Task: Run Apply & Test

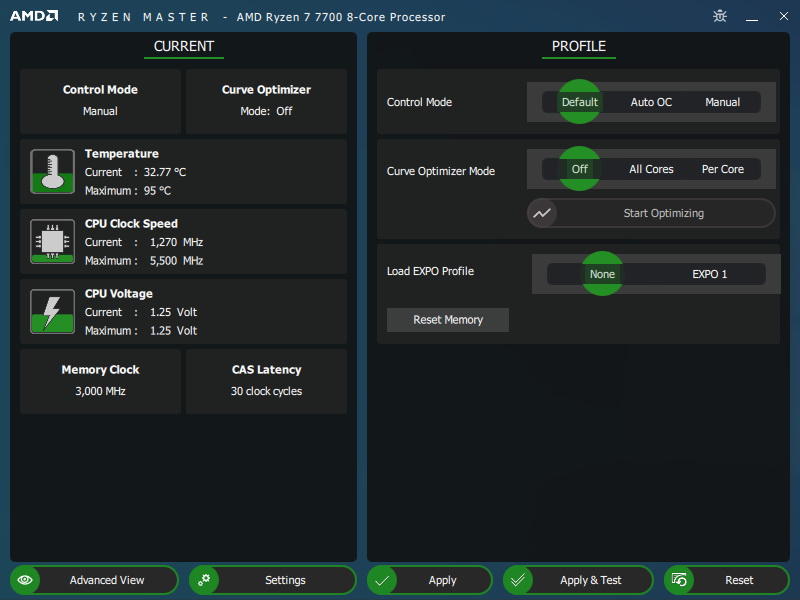Action: pos(578,580)
